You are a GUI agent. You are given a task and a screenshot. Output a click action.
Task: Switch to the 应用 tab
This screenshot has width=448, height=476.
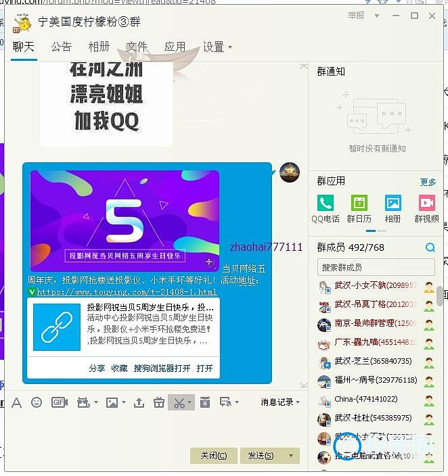pos(175,47)
